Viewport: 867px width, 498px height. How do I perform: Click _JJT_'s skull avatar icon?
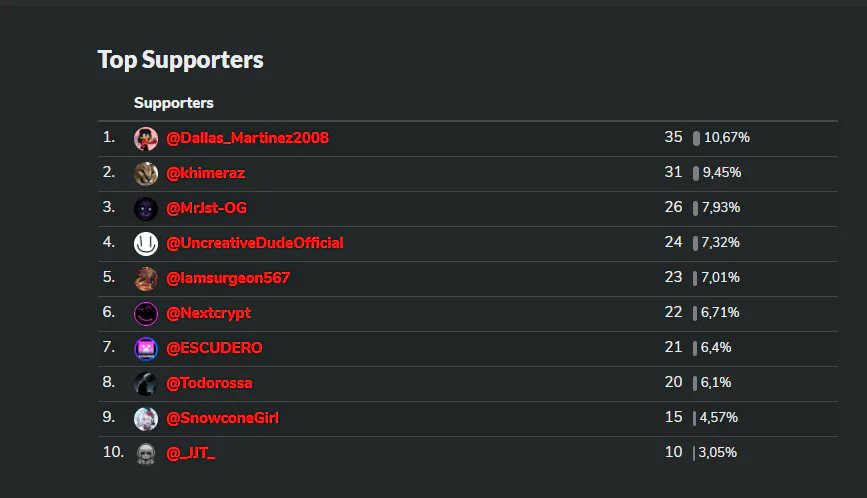pos(146,453)
